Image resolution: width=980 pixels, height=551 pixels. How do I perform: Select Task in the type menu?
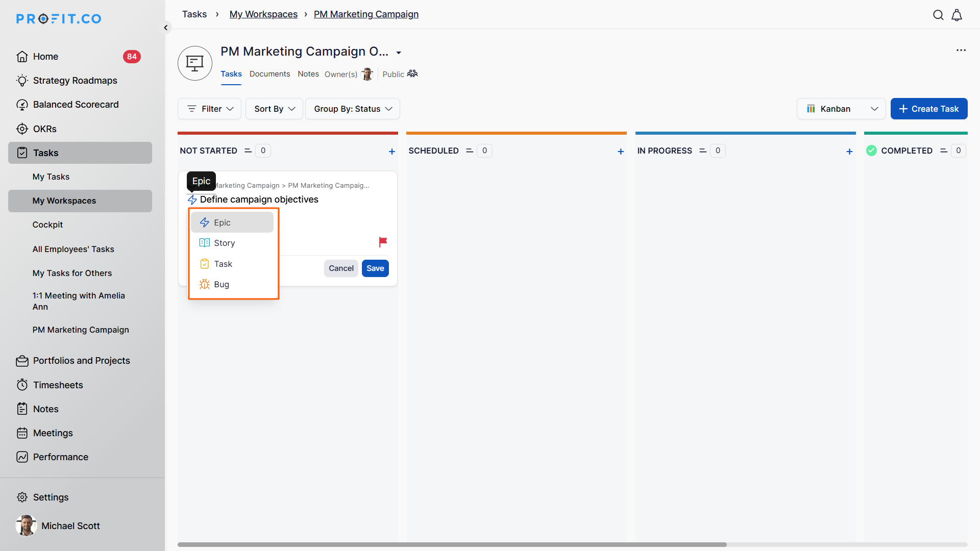[x=223, y=264]
